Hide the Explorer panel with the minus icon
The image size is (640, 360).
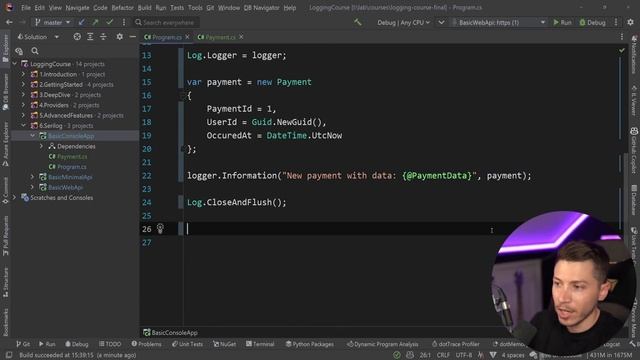pos(133,37)
